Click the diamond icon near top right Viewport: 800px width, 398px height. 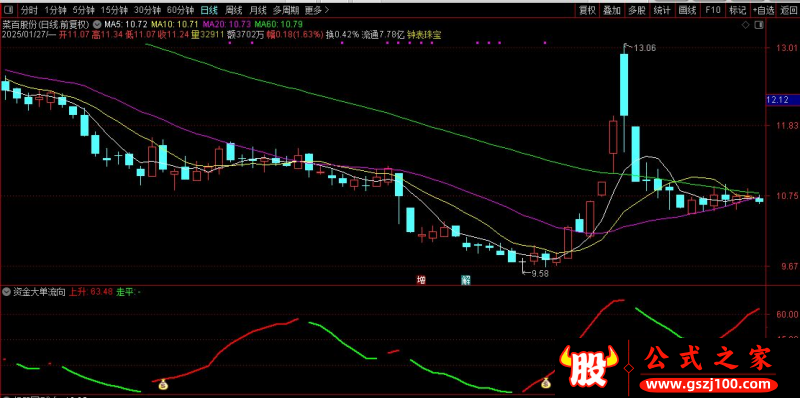[x=745, y=24]
